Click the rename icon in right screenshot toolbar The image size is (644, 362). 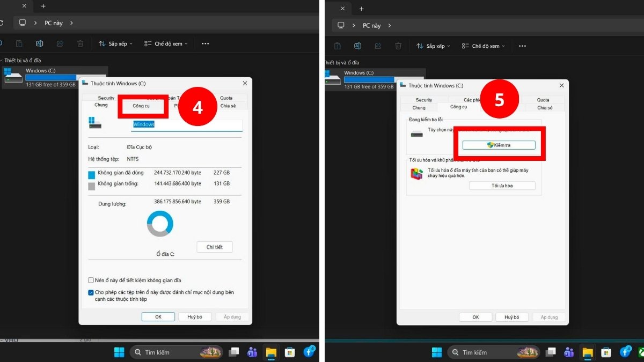[x=357, y=46]
